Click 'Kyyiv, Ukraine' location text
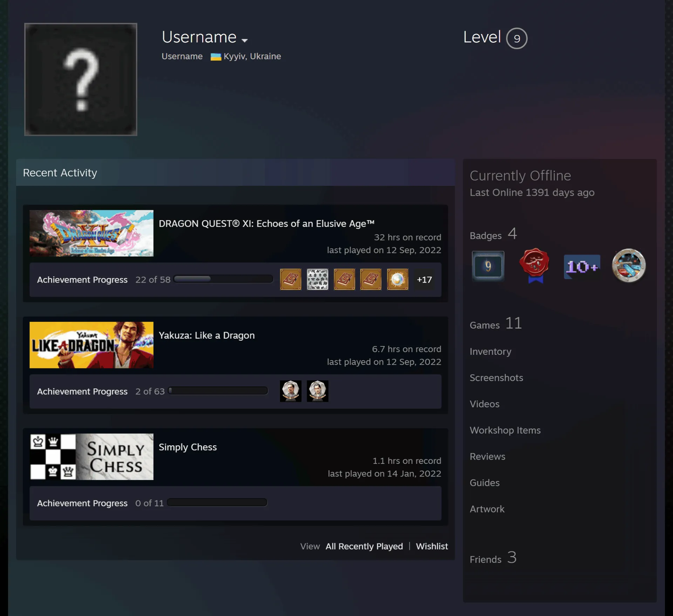Viewport: 673px width, 616px height. [x=252, y=56]
